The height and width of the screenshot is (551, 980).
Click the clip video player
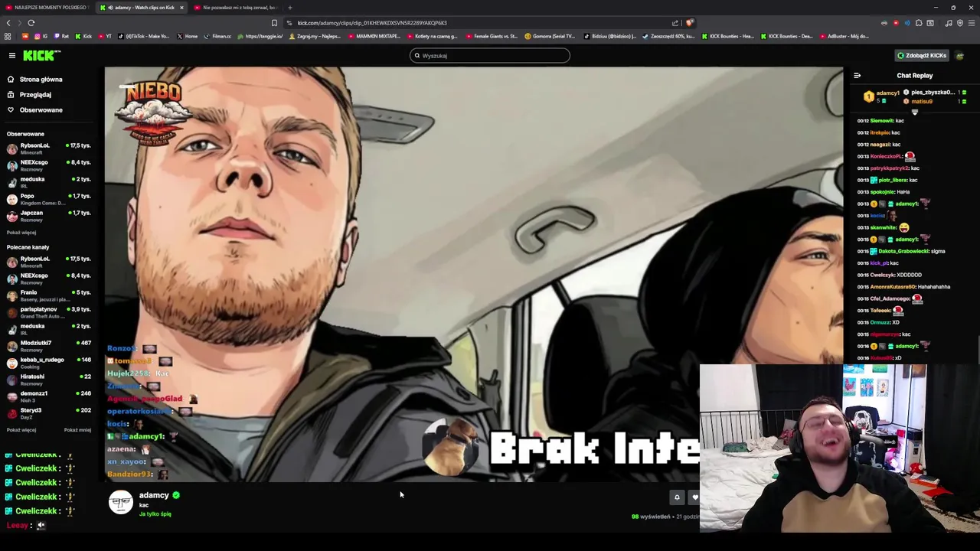point(473,274)
